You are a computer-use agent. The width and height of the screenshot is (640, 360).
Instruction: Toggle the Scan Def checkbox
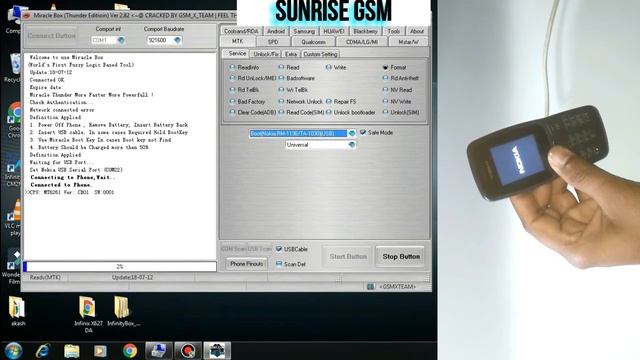[279, 264]
